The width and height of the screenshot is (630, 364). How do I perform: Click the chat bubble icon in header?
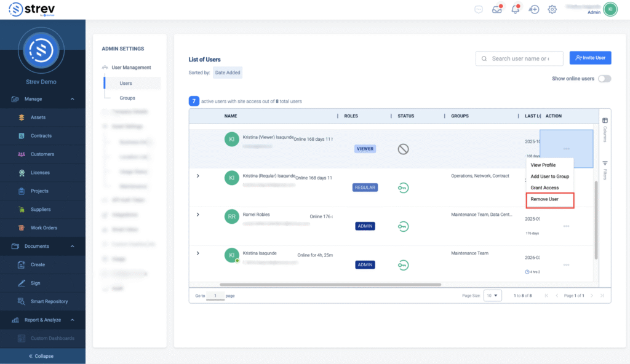(479, 9)
